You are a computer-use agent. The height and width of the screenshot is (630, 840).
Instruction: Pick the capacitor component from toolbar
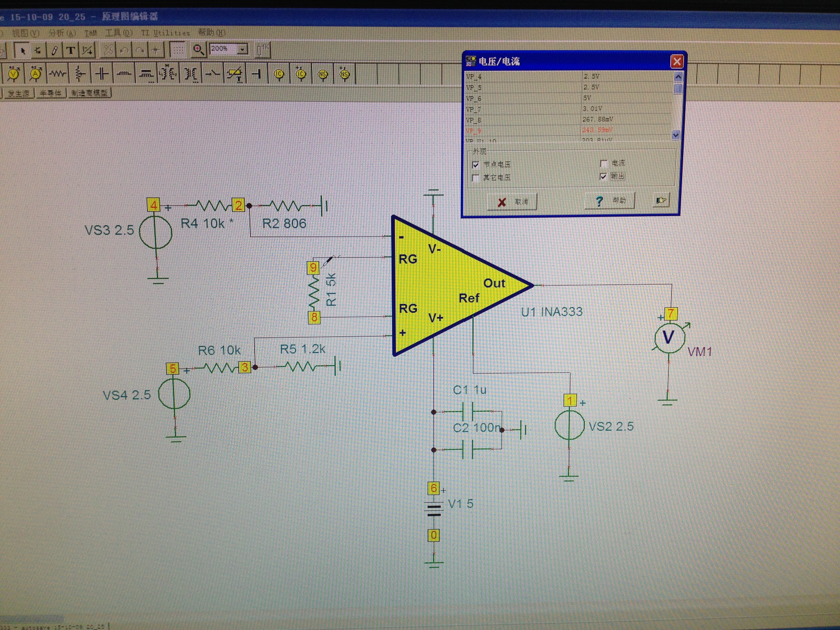102,74
